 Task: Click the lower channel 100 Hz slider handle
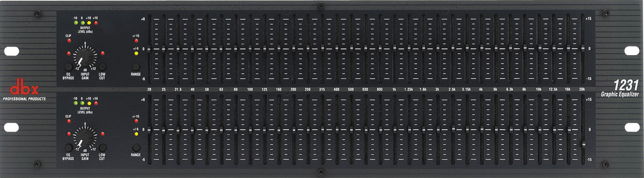(x=250, y=130)
